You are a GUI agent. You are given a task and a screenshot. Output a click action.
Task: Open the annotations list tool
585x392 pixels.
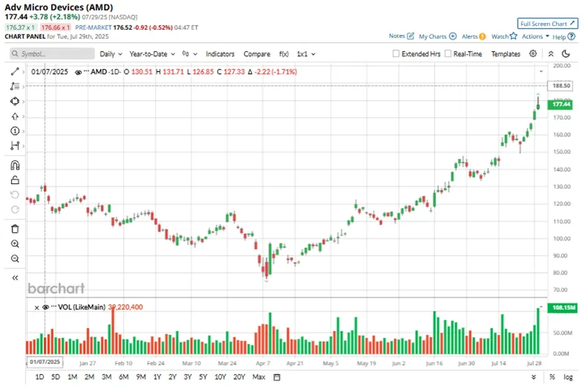[14, 86]
